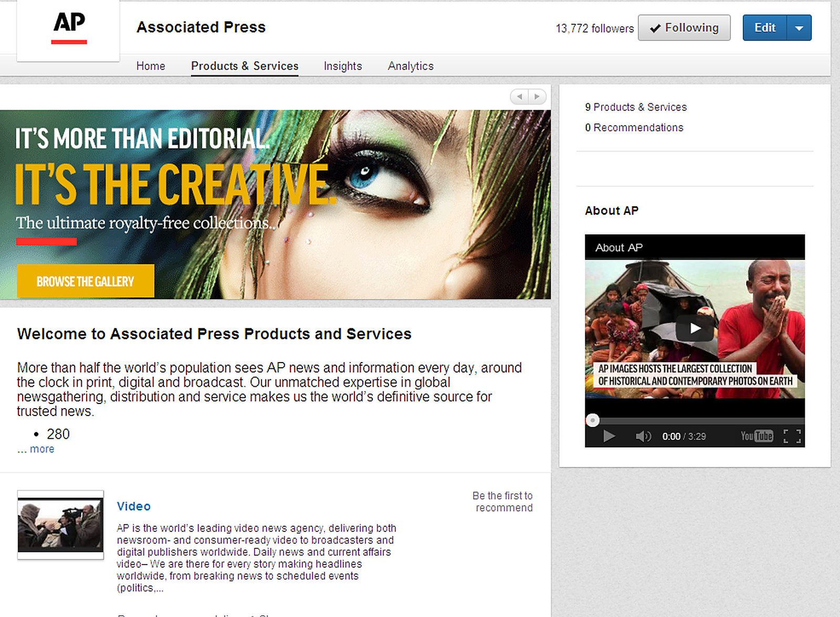Viewport: 840px width, 617px height.
Task: Click Be the first to recommend
Action: [x=502, y=502]
